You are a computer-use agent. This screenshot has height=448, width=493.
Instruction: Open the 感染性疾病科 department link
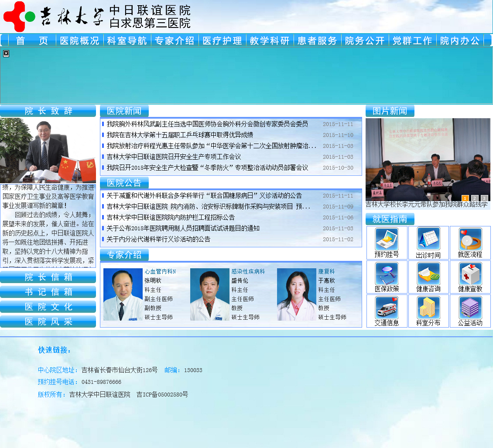click(x=248, y=271)
